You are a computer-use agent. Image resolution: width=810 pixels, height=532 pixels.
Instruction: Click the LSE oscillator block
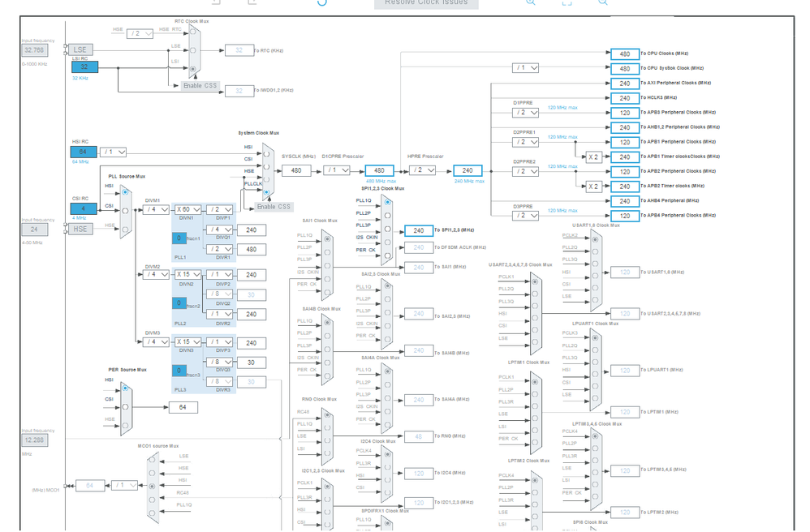(80, 49)
